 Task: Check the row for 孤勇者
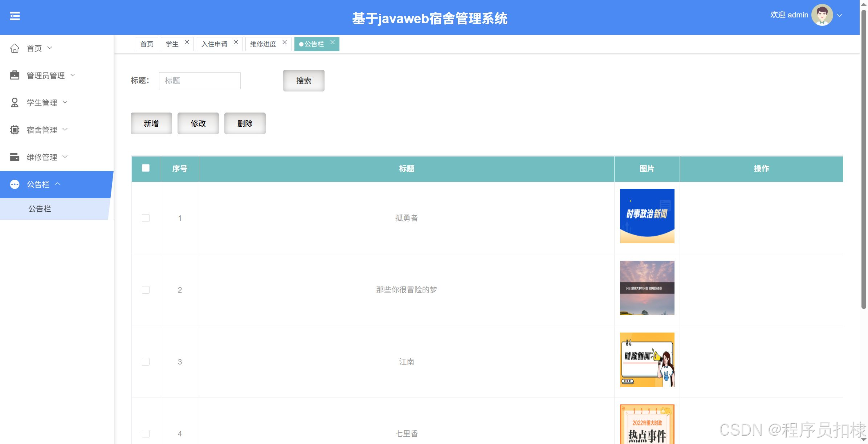pos(146,218)
